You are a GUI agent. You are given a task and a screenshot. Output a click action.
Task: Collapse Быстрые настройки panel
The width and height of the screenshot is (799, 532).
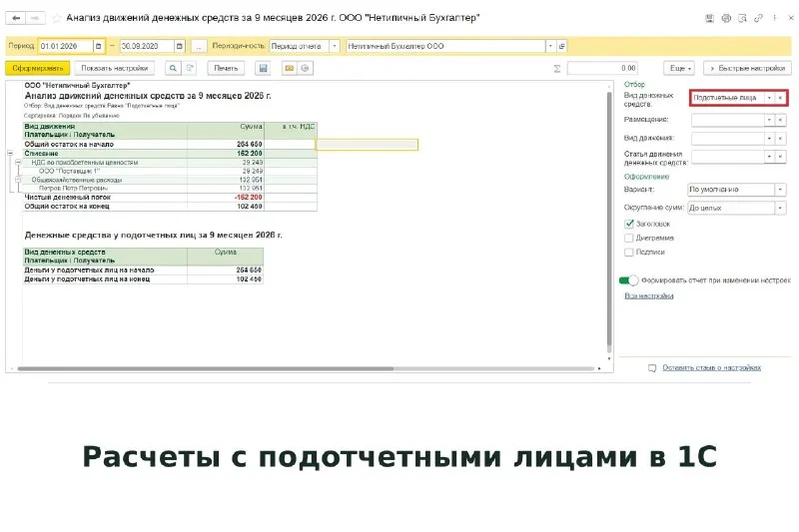(747, 68)
